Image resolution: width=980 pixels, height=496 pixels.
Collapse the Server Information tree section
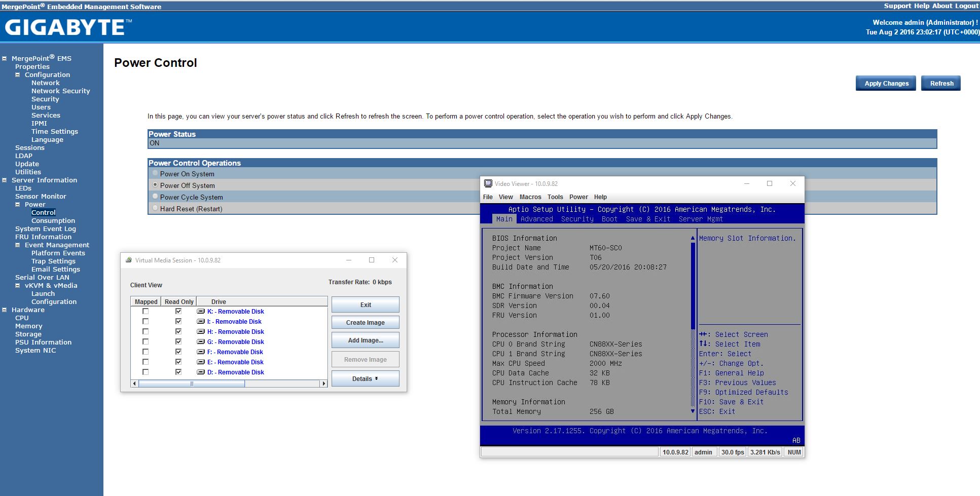coord(5,180)
